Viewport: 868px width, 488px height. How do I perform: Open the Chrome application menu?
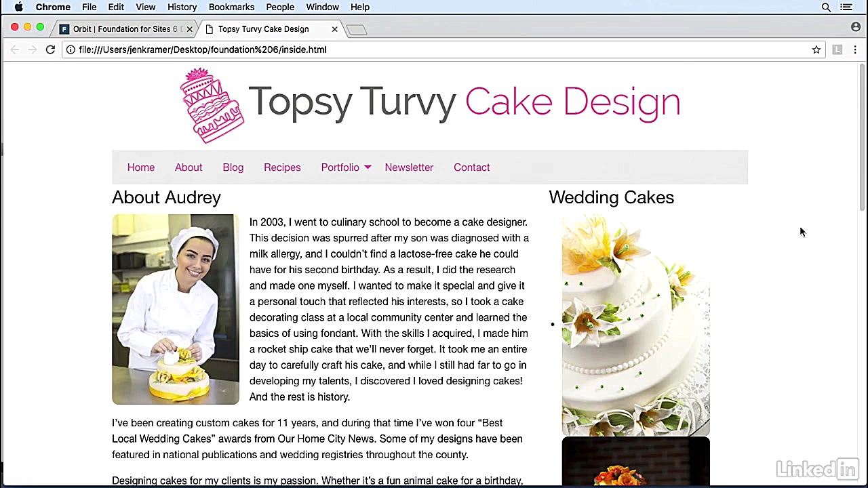[x=53, y=7]
